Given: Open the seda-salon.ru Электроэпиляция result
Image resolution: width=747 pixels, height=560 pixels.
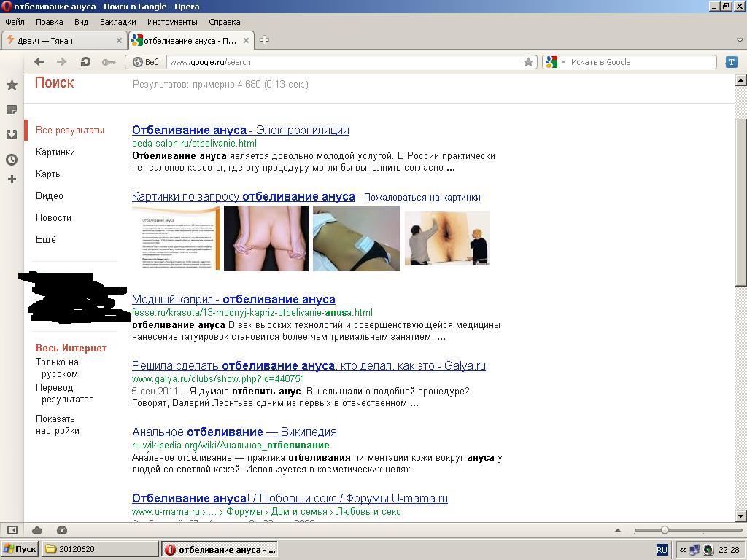Looking at the screenshot, I should (x=241, y=130).
